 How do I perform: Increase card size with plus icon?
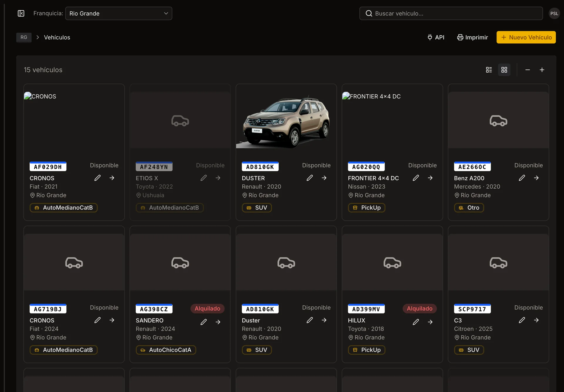point(542,70)
